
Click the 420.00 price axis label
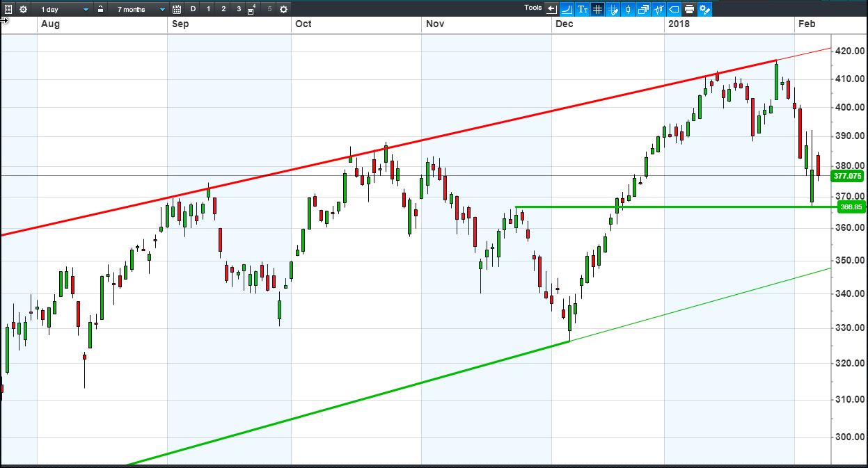coord(850,51)
